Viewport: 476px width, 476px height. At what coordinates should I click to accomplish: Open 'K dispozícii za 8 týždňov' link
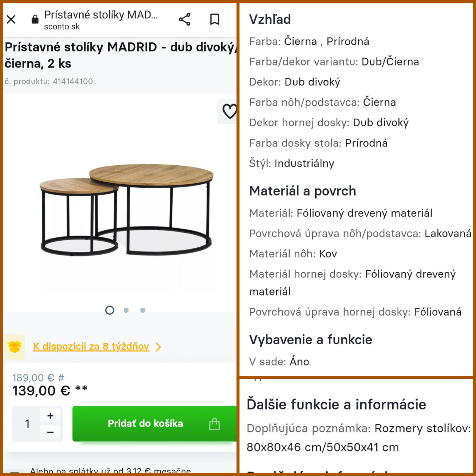point(91,347)
